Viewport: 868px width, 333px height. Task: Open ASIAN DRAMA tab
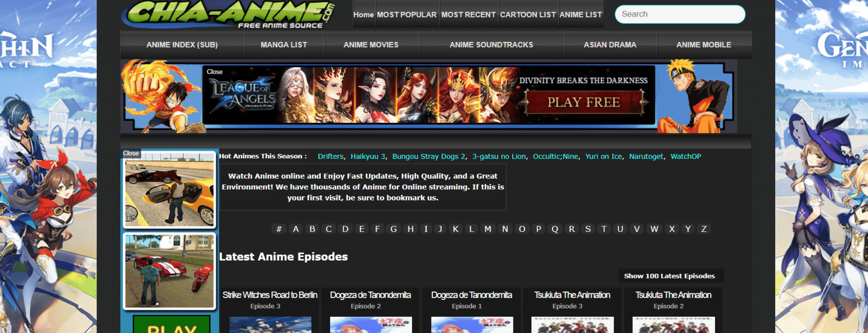tap(610, 44)
